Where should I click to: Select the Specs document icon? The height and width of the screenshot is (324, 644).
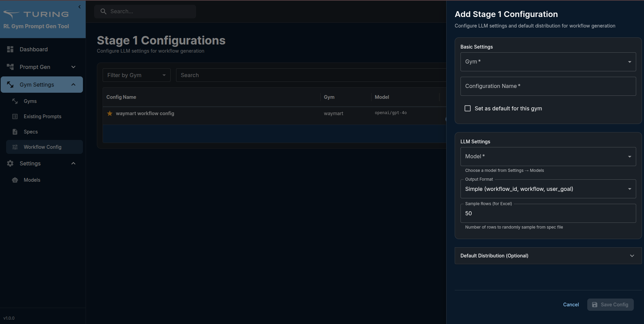coord(15,132)
